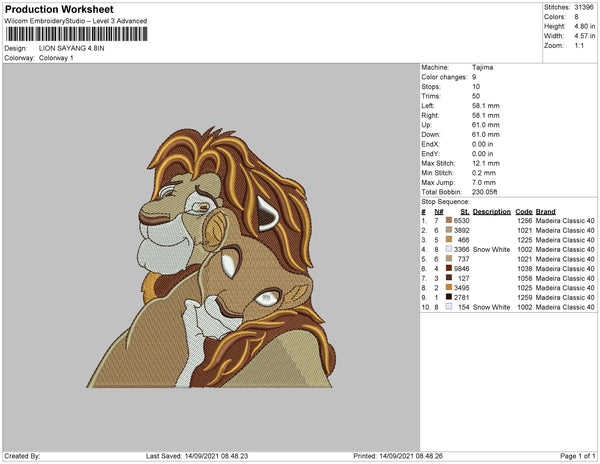Select thread code 1038

525,269
